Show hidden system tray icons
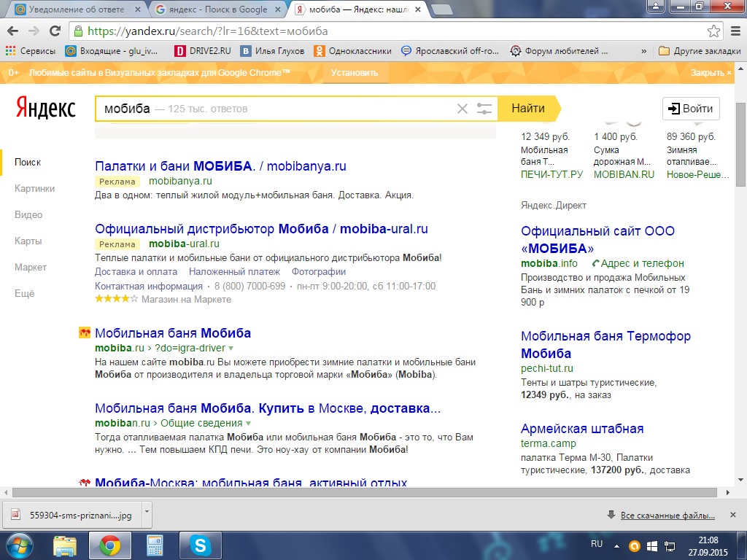The image size is (747, 560). point(617,545)
